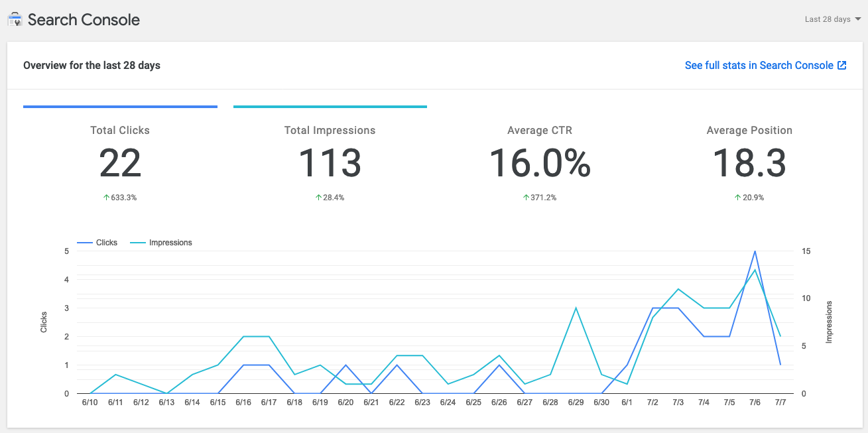868x433 pixels.
Task: Open the Last 28 days date range dropdown
Action: click(x=833, y=19)
